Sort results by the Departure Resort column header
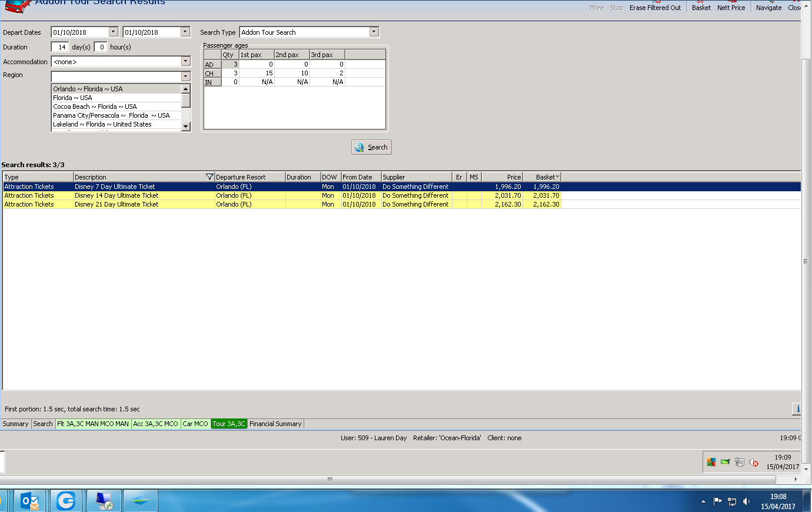 250,177
